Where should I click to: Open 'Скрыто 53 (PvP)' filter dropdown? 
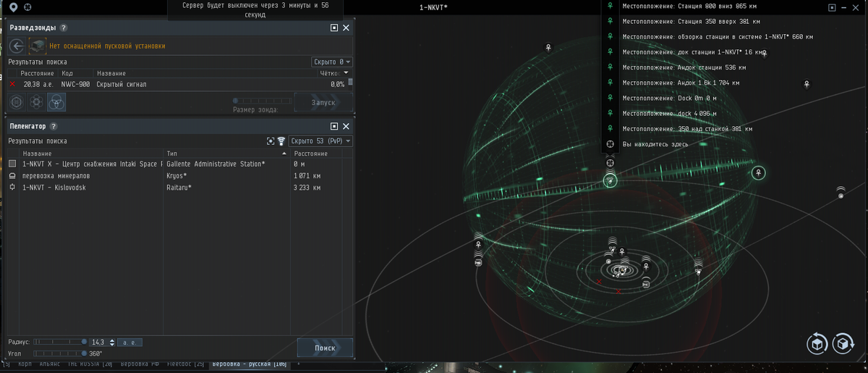pyautogui.click(x=320, y=141)
